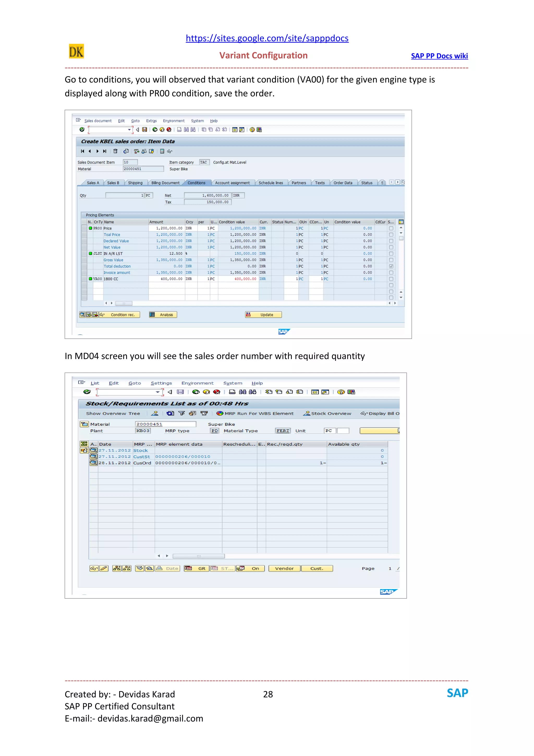
Task: Open the Partners tab
Action: pos(299,183)
